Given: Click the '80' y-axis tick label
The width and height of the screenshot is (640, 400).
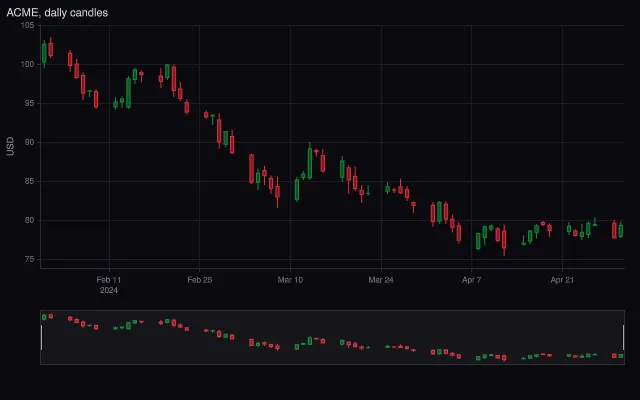Looking at the screenshot, I should coord(29,220).
